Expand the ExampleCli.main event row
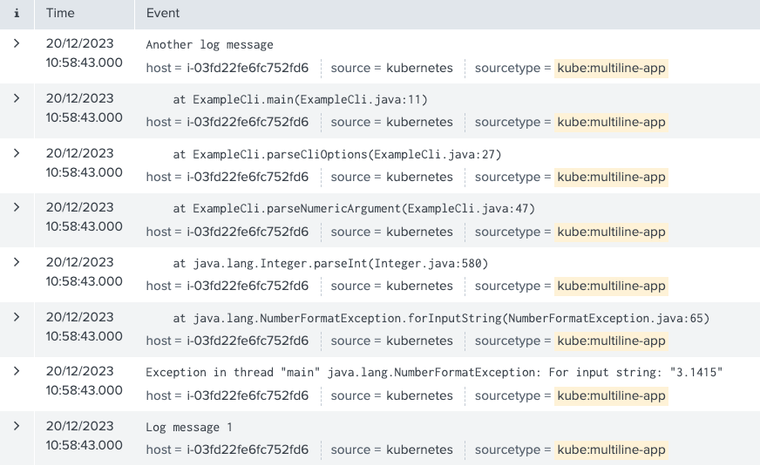Screen dimensions: 760x465 [x=17, y=99]
